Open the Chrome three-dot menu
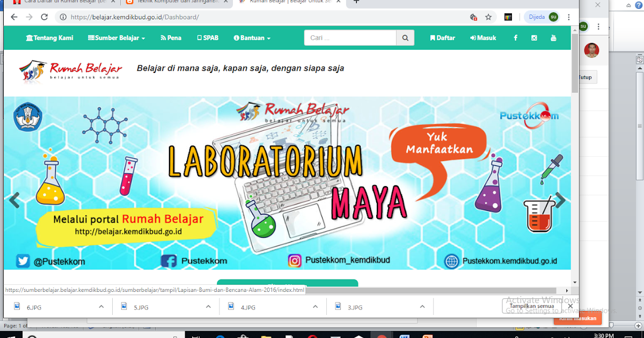Screen dimensions: 644x338 pyautogui.click(x=569, y=17)
